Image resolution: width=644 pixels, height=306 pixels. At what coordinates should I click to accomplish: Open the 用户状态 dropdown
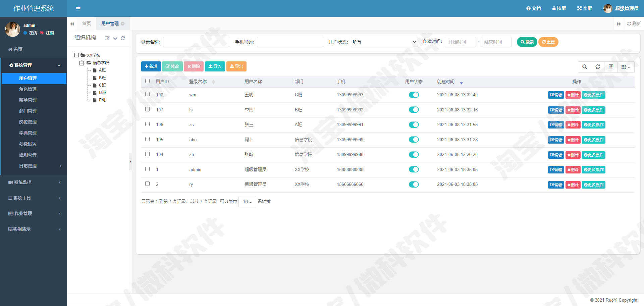tap(384, 42)
